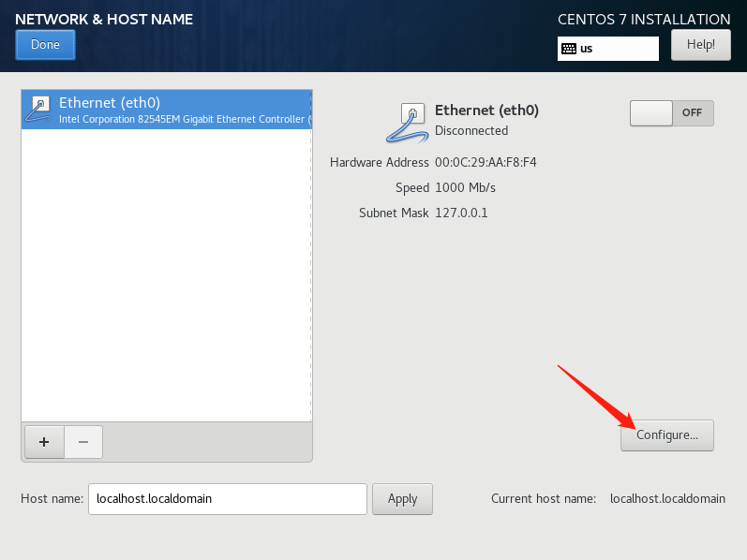The height and width of the screenshot is (560, 747).
Task: Click the Subnet Mask value 127.0.0.1
Action: tap(461, 213)
